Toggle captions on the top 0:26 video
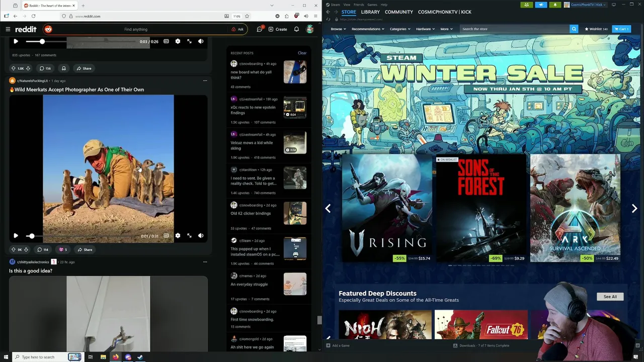The height and width of the screenshot is (362, 644). click(166, 41)
